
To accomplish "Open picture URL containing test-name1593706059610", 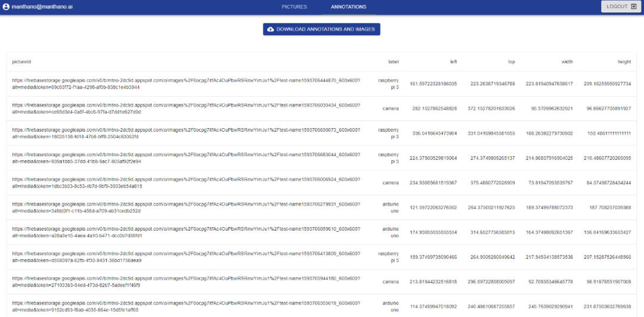I will (x=187, y=232).
